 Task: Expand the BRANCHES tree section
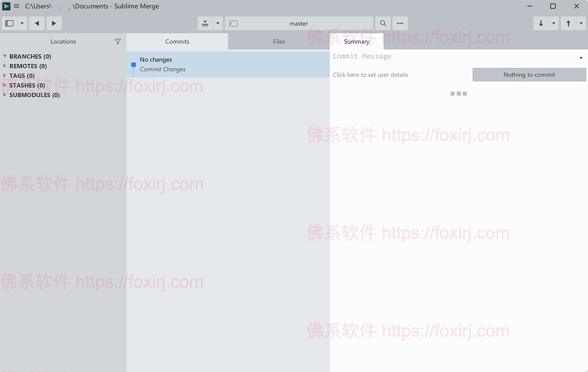pos(5,56)
